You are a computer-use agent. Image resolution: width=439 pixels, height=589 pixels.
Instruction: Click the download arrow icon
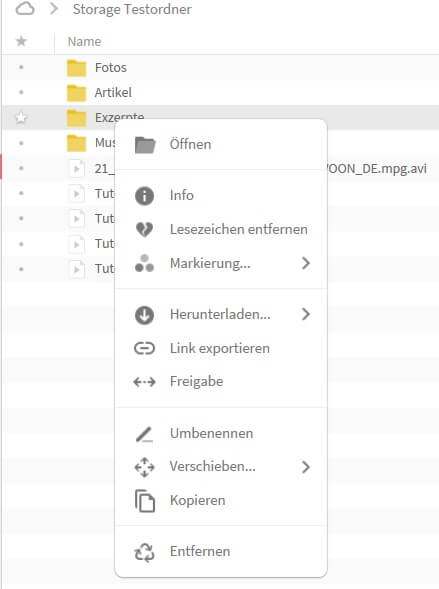tap(145, 315)
